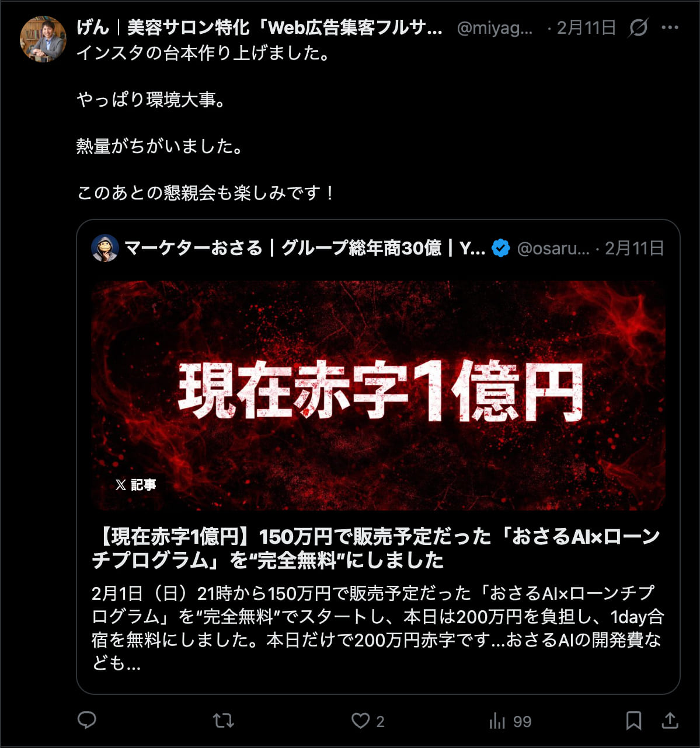Viewport: 700px width, 748px height.
Task: Click the top post's 2月11日 timestamp
Action: point(586,27)
